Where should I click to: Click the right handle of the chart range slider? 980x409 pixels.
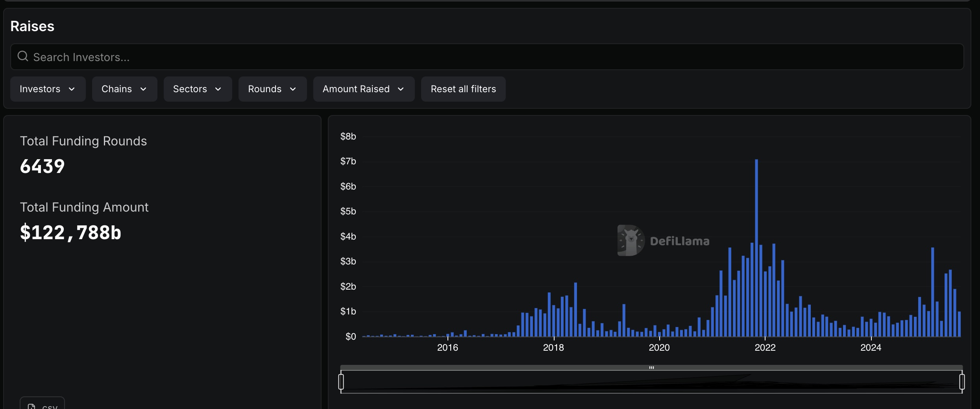962,381
